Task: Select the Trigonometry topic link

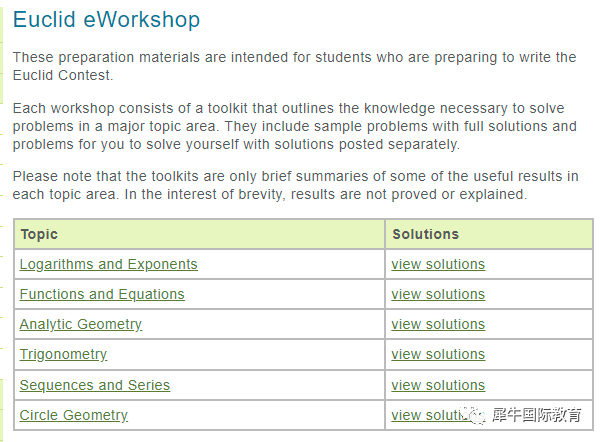Action: (x=63, y=354)
